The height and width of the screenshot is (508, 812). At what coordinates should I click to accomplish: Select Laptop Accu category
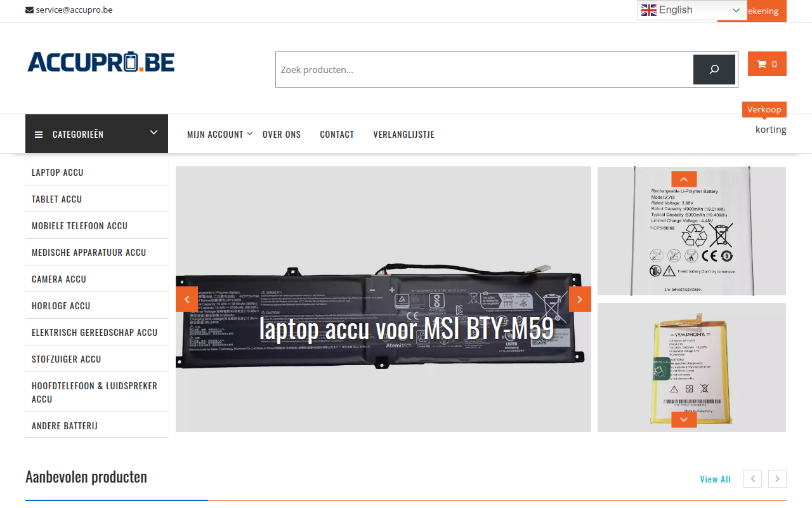click(x=96, y=172)
